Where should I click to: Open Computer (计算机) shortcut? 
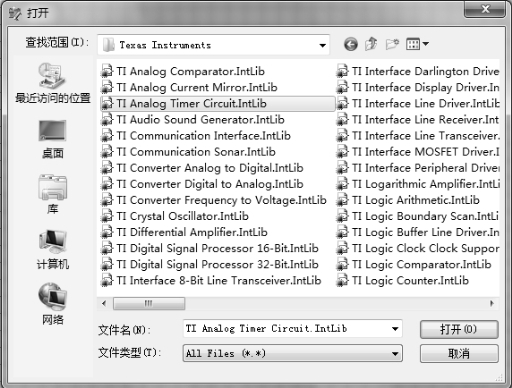click(x=53, y=250)
